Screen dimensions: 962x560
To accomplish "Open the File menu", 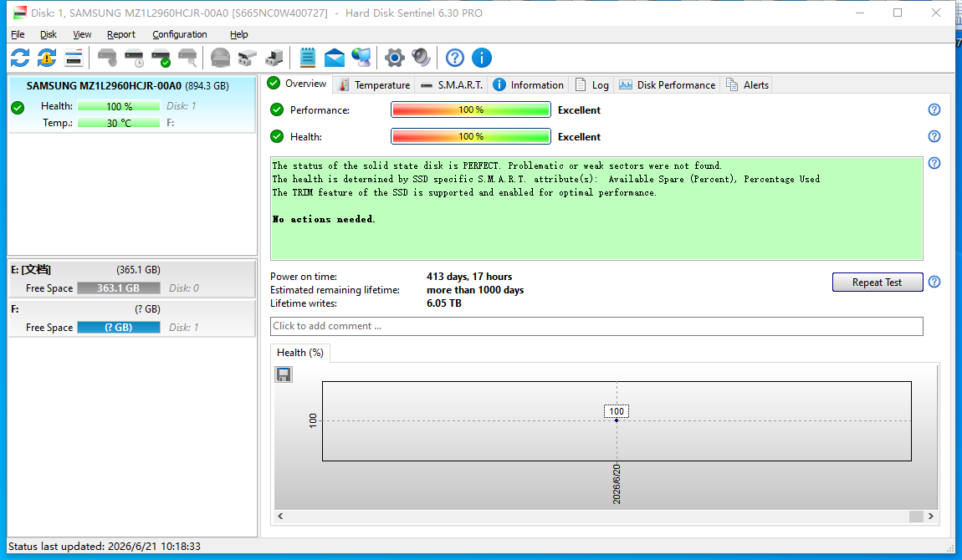I will pyautogui.click(x=18, y=34).
